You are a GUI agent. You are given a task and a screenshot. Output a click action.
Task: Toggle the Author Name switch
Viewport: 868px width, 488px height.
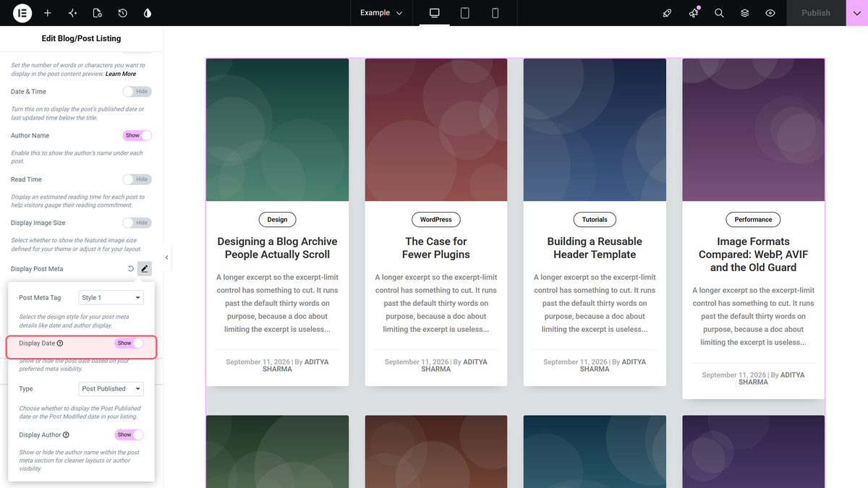click(x=137, y=135)
